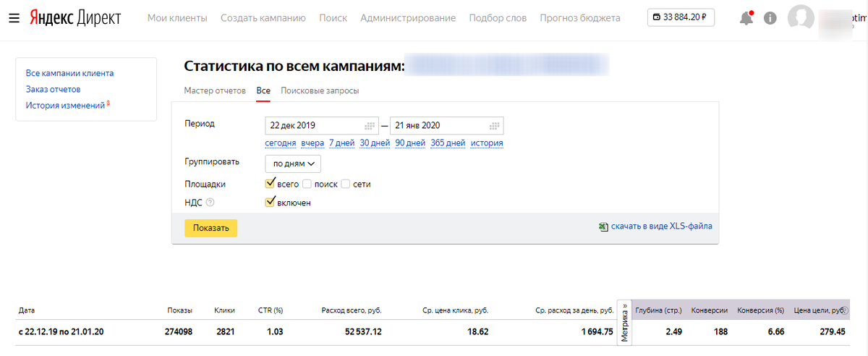Screen dimensions: 868x356
Task: Open the notifications bell icon
Action: point(746,18)
